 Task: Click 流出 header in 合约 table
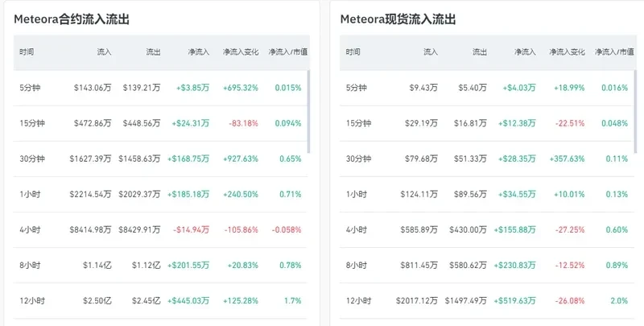point(153,52)
